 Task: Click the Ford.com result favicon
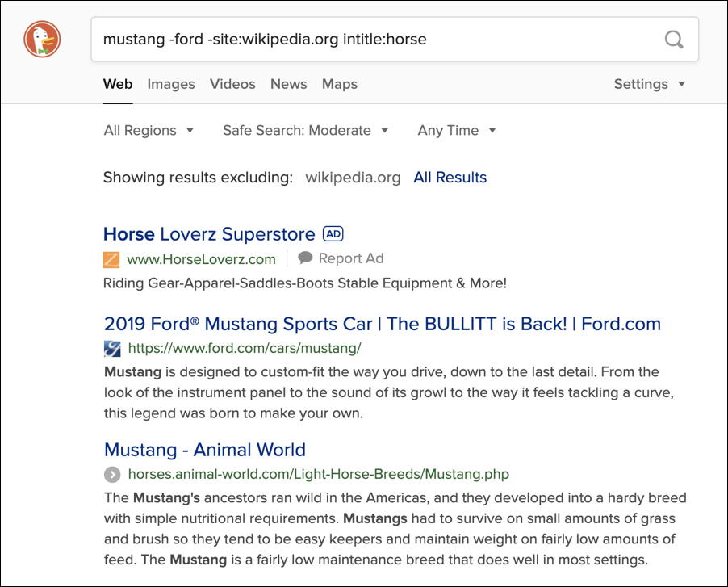[x=112, y=349]
